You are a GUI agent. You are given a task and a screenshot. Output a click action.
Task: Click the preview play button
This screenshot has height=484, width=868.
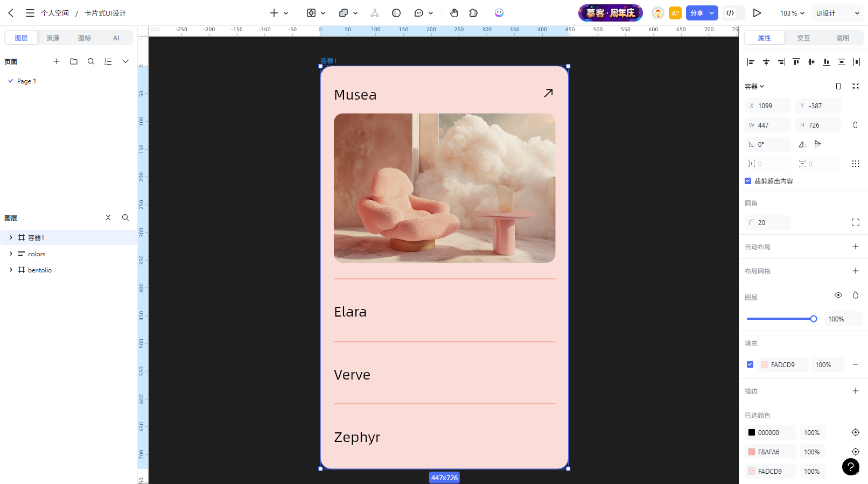click(x=757, y=13)
